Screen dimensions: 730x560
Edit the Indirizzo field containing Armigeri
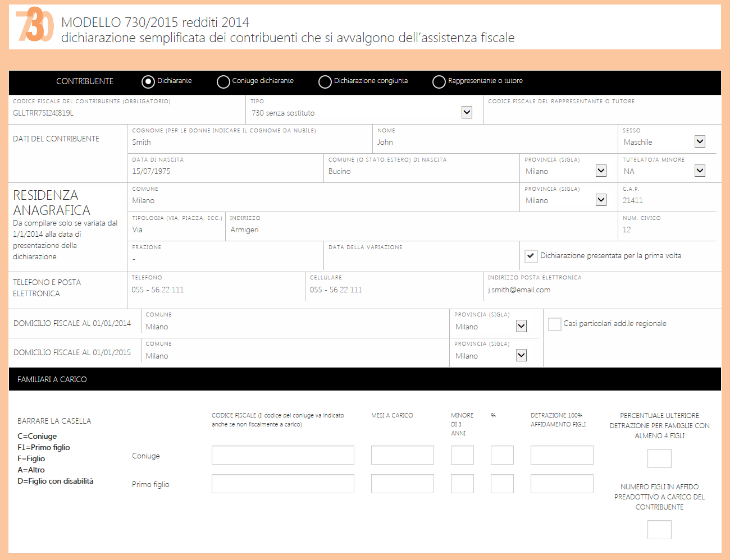[422, 229]
